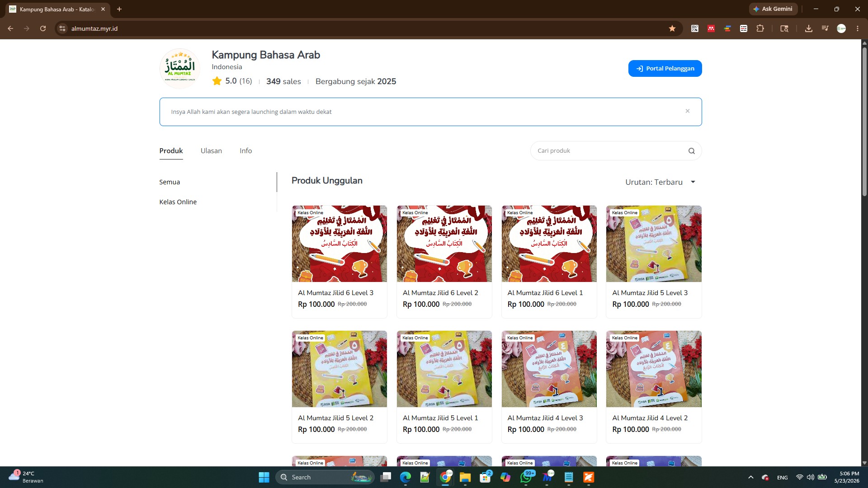Click the 5.0 (16) rating
The image size is (868, 488).
tap(232, 81)
